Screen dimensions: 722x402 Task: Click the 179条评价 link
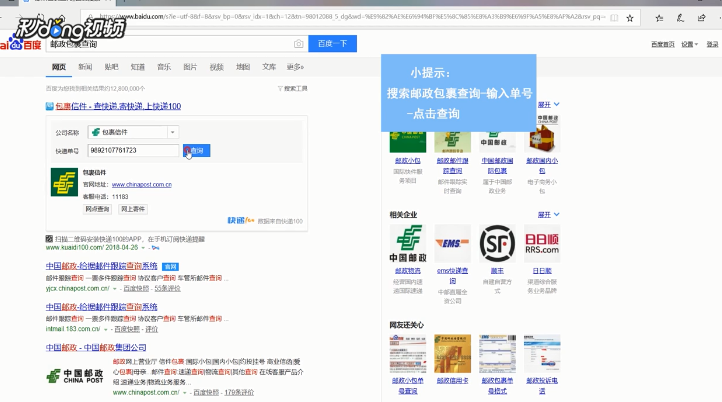coord(239,392)
